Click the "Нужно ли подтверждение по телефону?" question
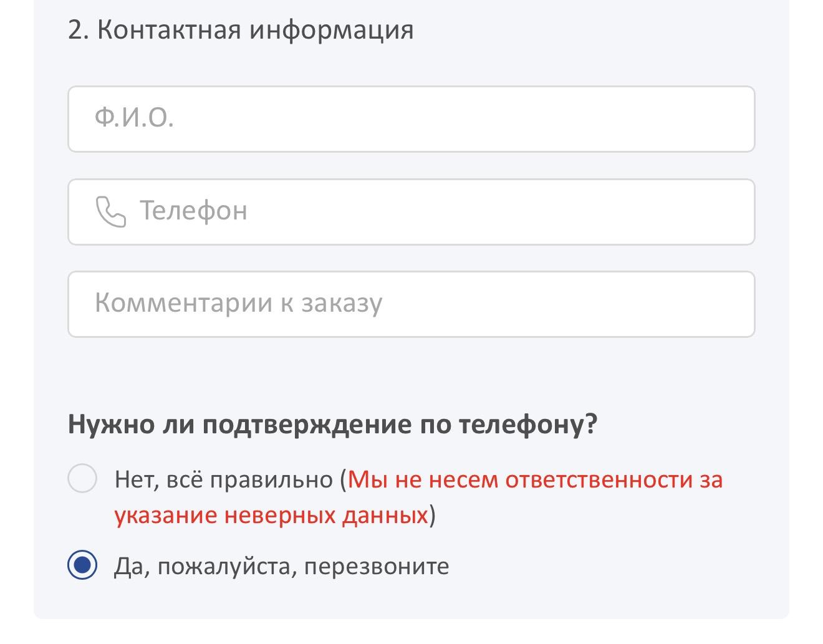This screenshot has height=644, width=823. [332, 425]
